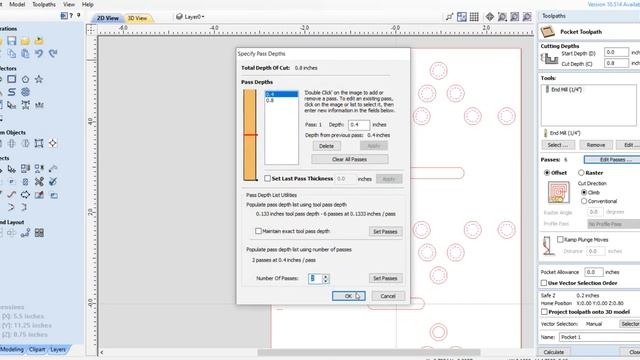
Task: Click the Calculate button
Action: (x=553, y=352)
